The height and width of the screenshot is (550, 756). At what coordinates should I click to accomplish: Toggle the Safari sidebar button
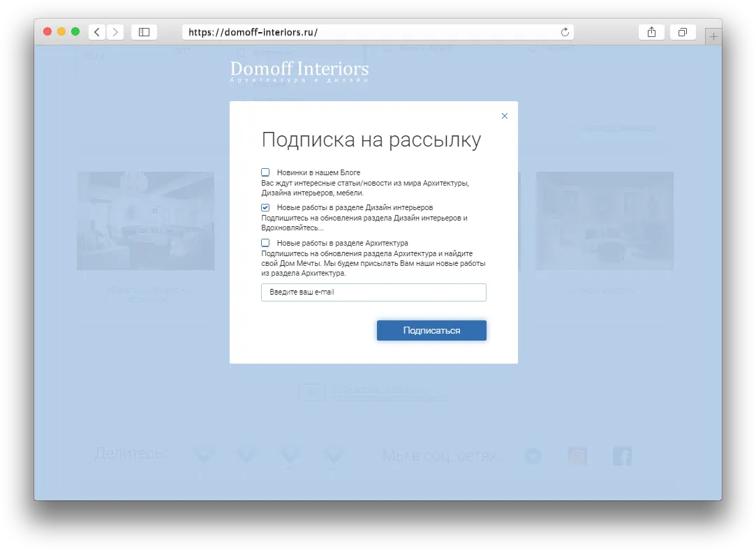[x=144, y=32]
